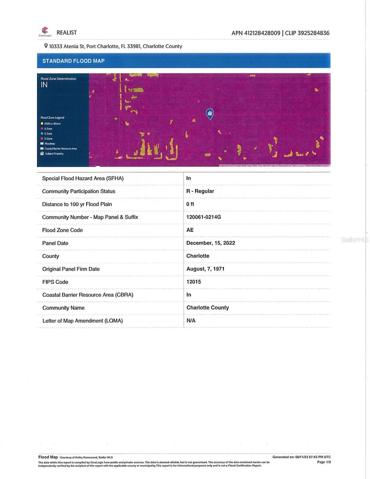Click the Subject Property legend icon
This screenshot has width=370, height=479.
tap(42, 154)
